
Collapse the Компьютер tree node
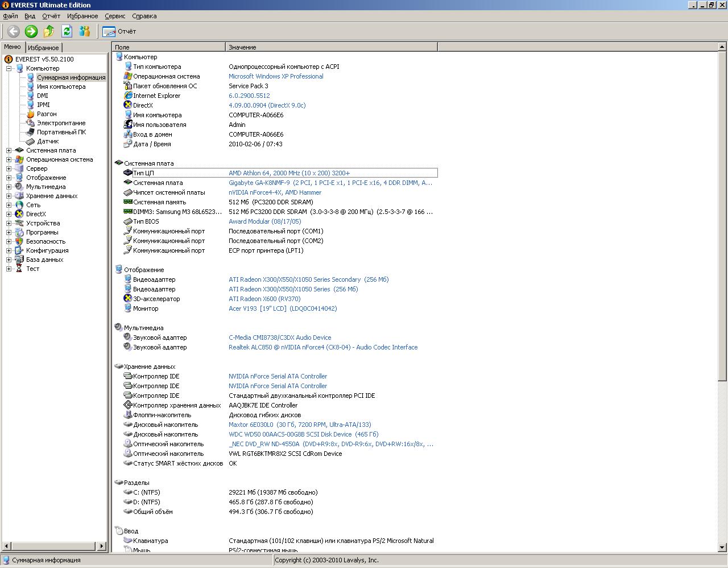[9, 68]
